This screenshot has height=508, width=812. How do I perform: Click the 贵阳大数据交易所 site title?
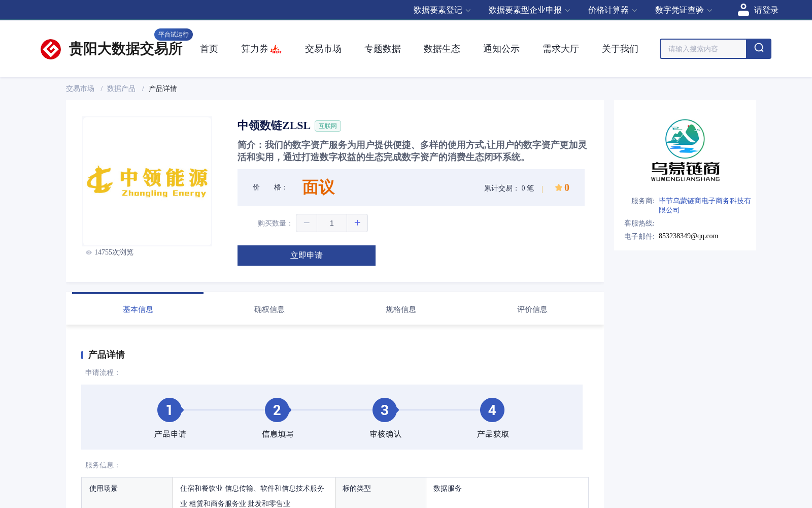[125, 49]
